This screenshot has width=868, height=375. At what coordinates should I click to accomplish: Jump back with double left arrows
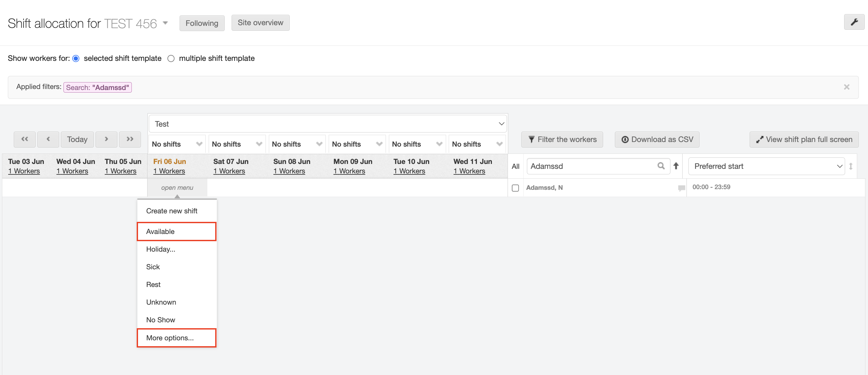click(x=25, y=139)
